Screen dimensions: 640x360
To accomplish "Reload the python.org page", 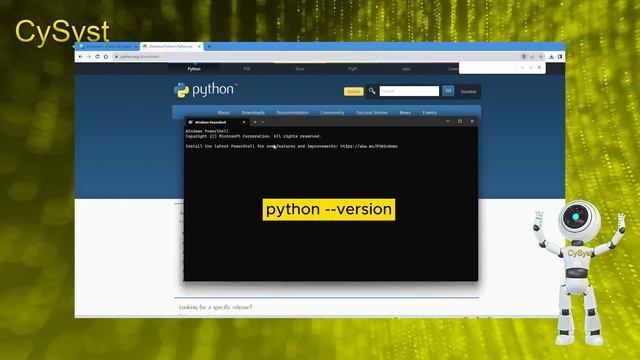I will click(97, 57).
